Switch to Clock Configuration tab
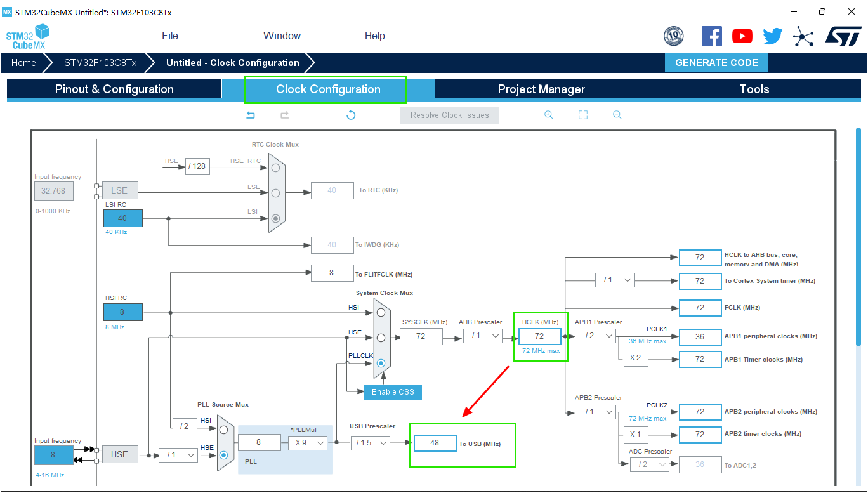The width and height of the screenshot is (868, 493). coord(328,89)
